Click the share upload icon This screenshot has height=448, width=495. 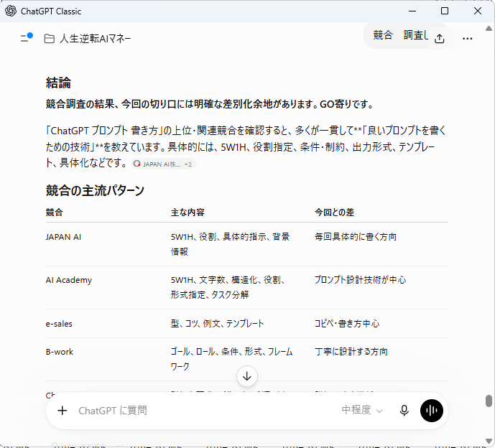pos(440,39)
